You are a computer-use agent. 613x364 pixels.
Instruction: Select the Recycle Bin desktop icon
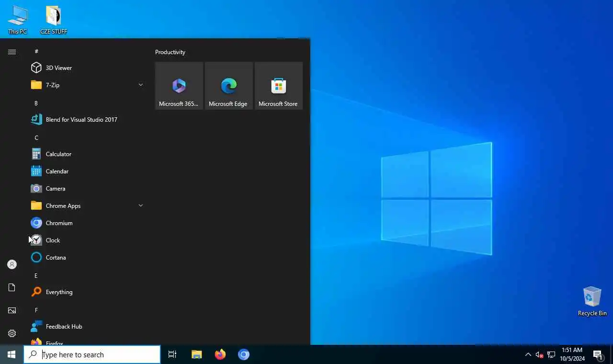point(592,301)
